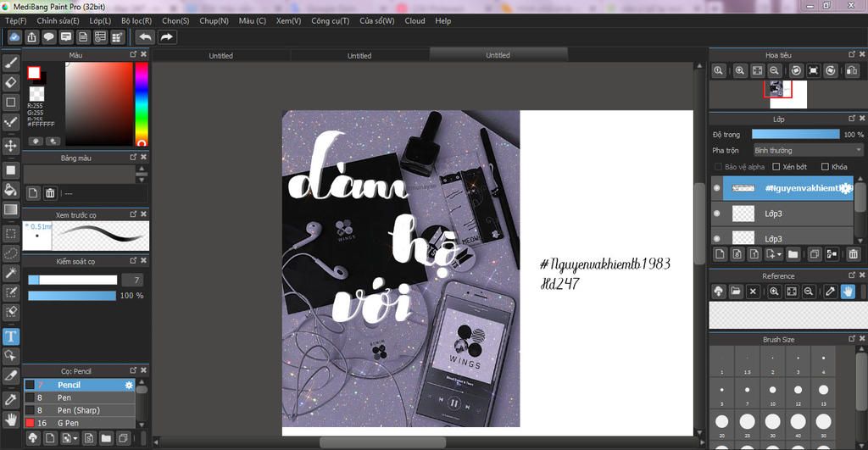Click the brush size value field showing 7
This screenshot has height=450, width=868.
point(132,280)
